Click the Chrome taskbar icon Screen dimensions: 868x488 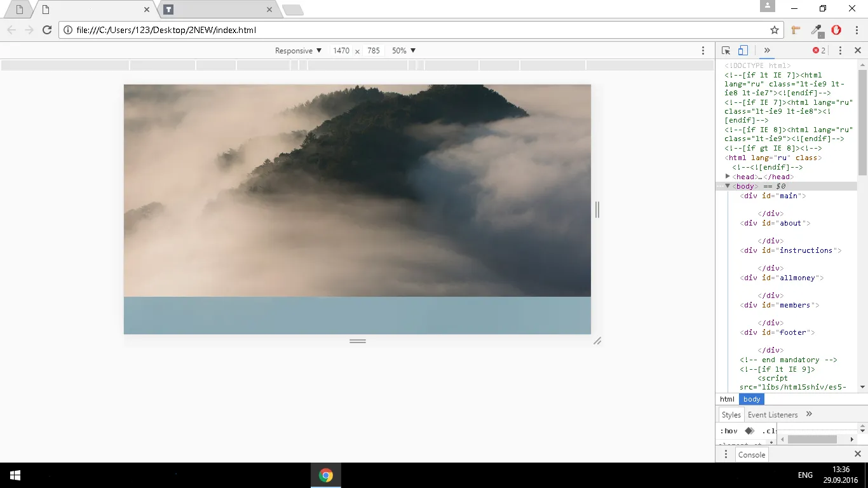pos(326,475)
